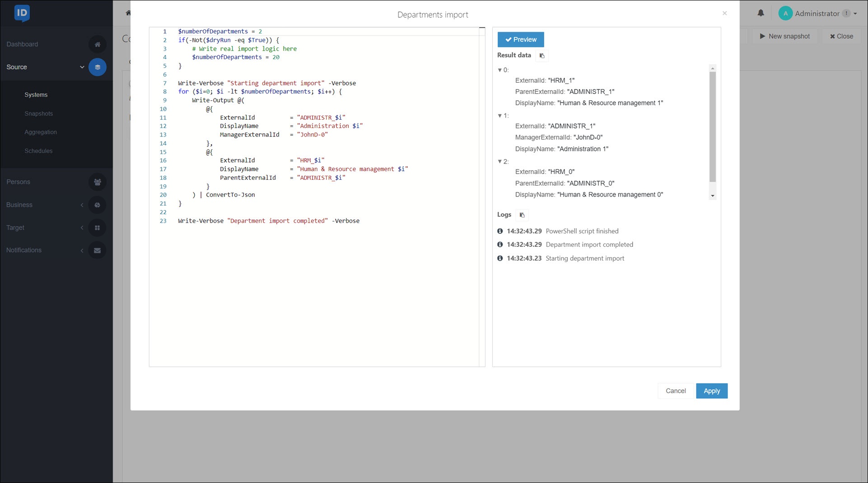Open the notification bell

(x=761, y=13)
